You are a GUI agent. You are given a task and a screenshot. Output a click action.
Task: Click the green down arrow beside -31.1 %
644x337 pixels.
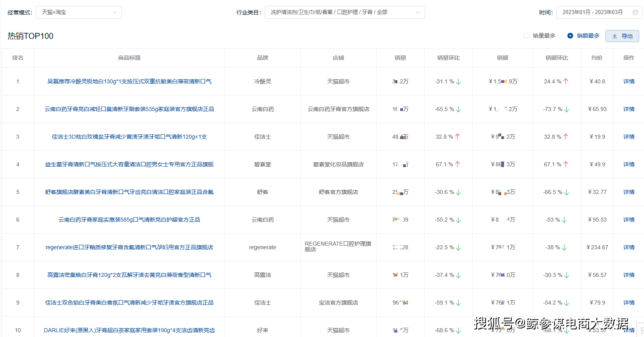point(458,82)
